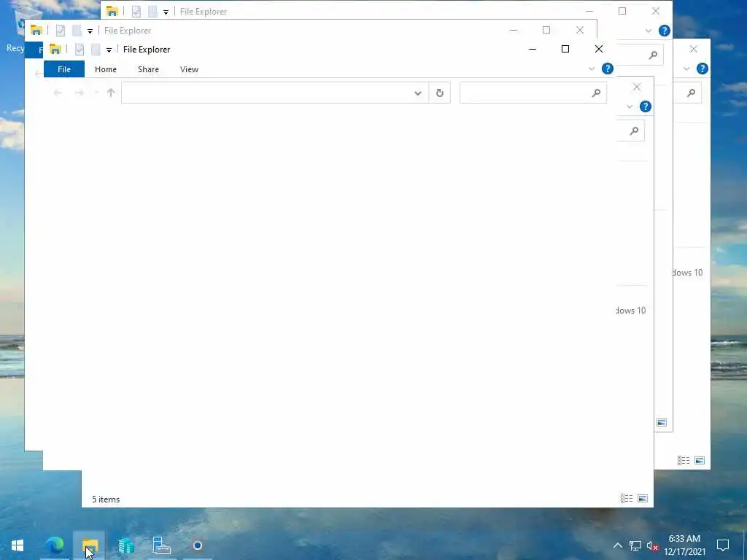Open Help in the rightmost background File Explorer window

(x=703, y=69)
